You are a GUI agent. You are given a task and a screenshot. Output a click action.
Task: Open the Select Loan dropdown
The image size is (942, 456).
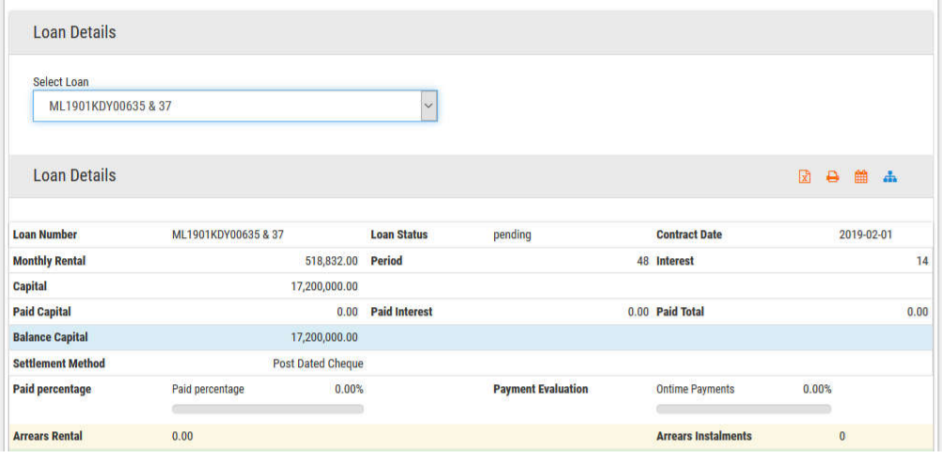226,106
